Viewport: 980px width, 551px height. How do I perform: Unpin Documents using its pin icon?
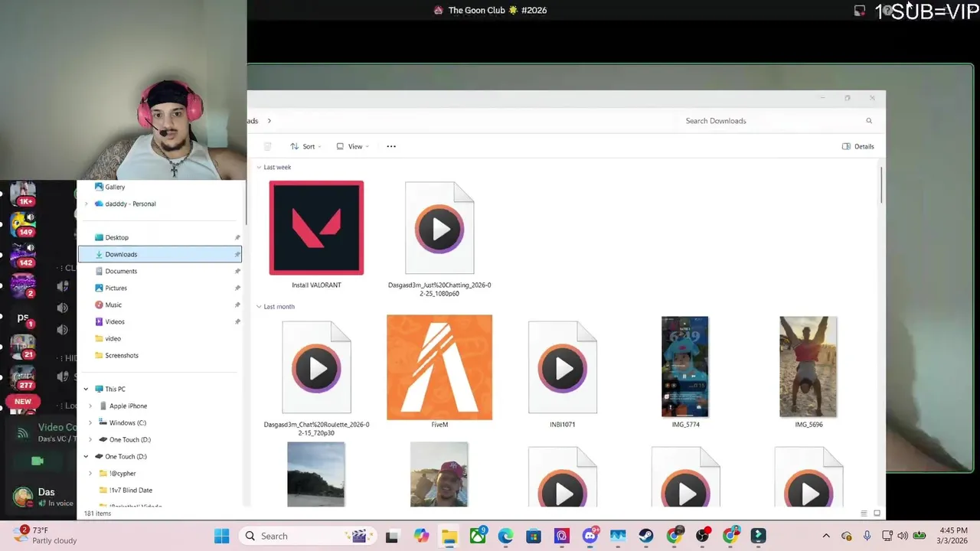click(237, 271)
